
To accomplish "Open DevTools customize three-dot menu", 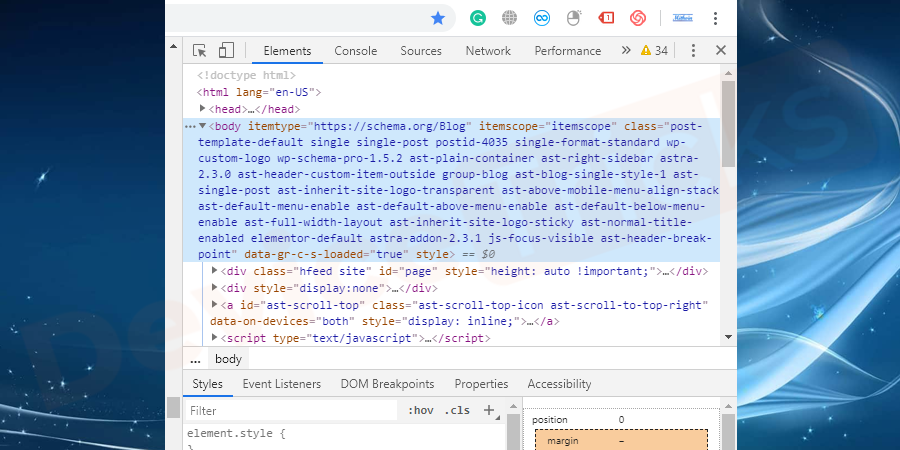I will coord(693,51).
